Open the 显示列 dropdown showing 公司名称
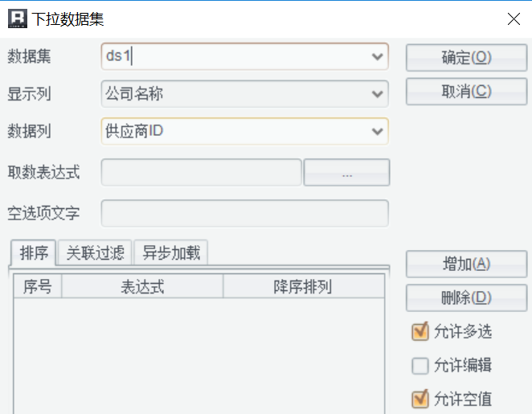This screenshot has width=532, height=414. tap(377, 94)
